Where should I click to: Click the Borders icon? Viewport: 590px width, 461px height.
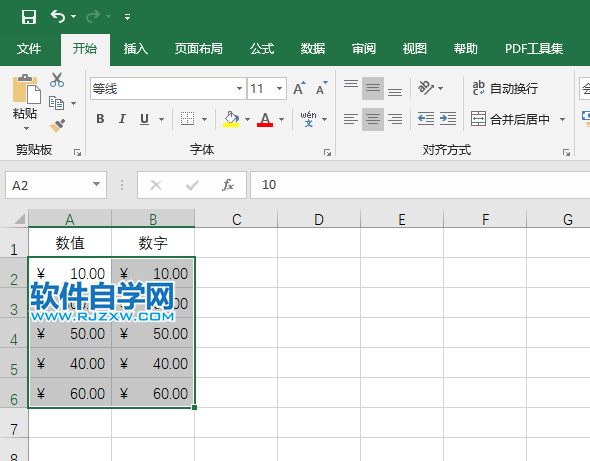[x=187, y=119]
